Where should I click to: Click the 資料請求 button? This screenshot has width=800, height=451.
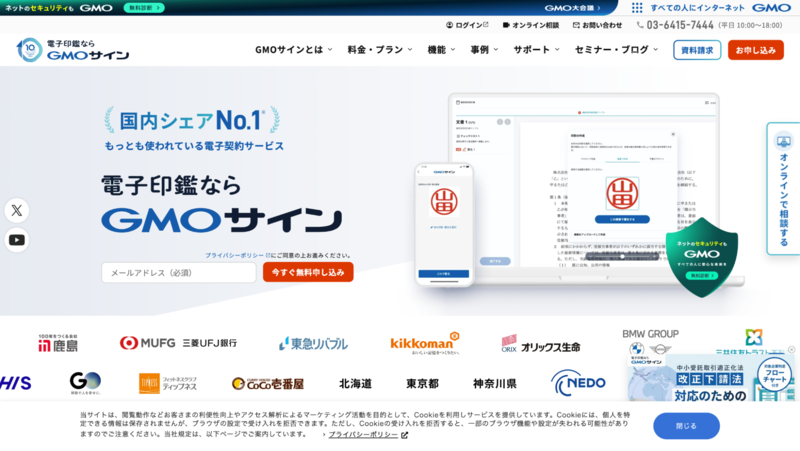coord(697,50)
